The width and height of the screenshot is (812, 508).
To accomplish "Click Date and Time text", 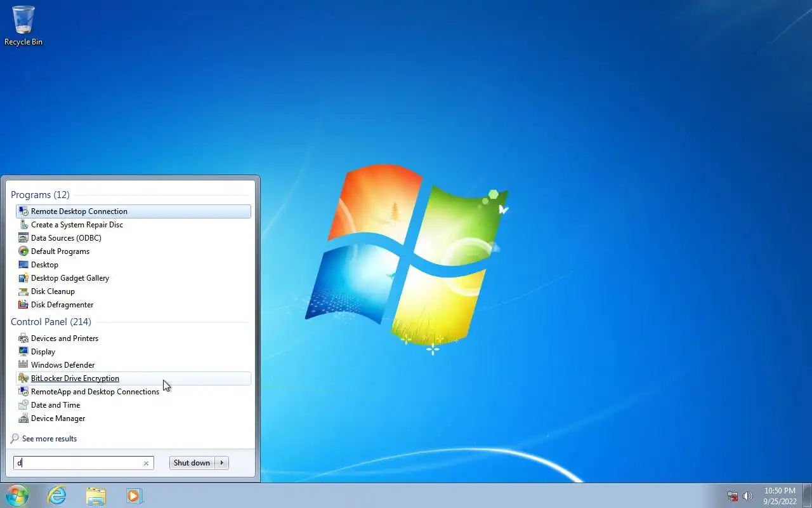I will tap(55, 405).
